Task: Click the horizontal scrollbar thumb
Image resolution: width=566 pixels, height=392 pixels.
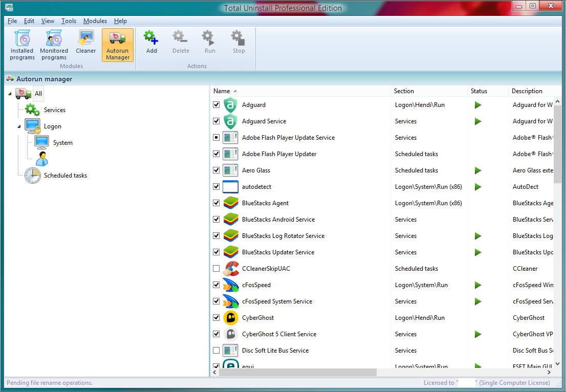Action: pos(298,372)
